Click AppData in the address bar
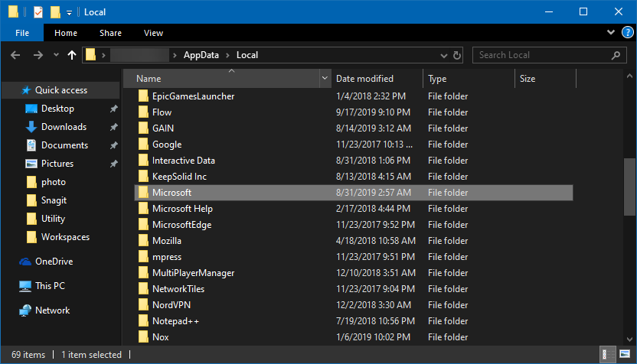This screenshot has height=364, width=637. pos(201,55)
